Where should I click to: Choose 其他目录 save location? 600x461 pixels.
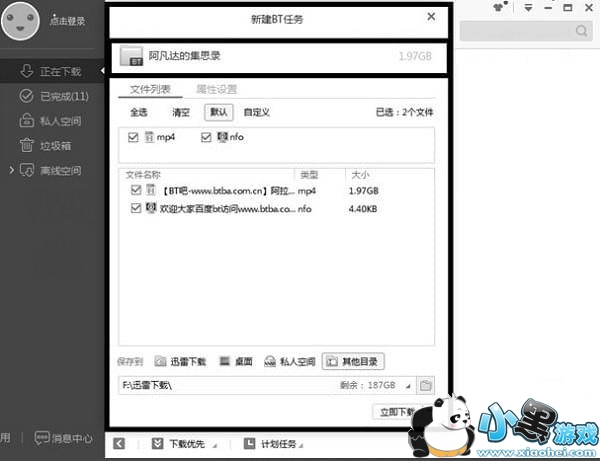tap(353, 362)
